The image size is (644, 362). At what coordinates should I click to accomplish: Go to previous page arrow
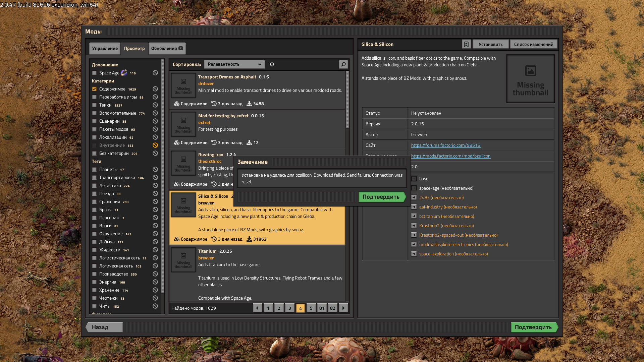(x=258, y=308)
